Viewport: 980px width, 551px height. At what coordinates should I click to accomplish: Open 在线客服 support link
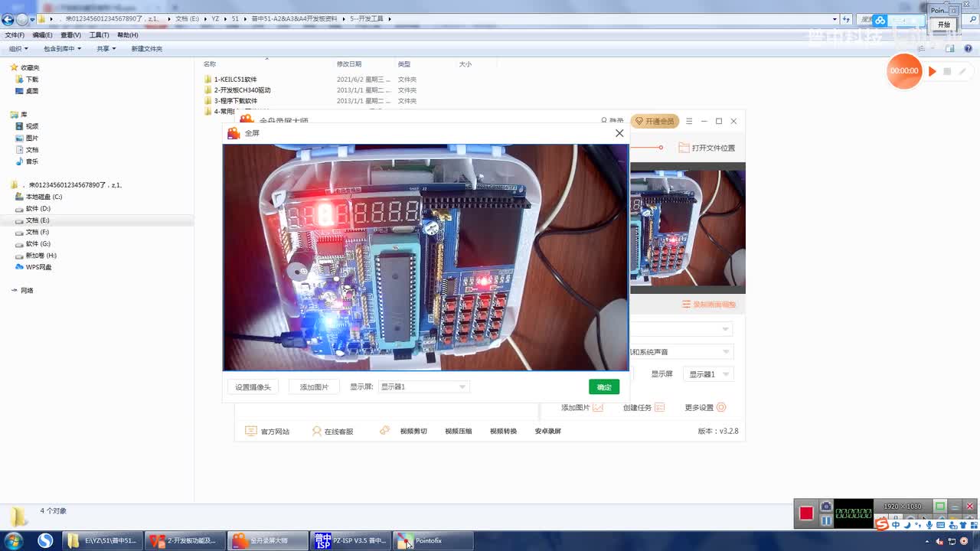coord(332,432)
